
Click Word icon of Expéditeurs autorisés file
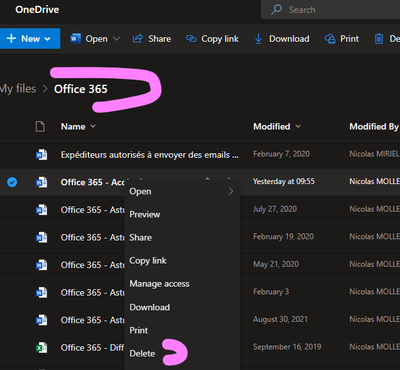(x=41, y=155)
